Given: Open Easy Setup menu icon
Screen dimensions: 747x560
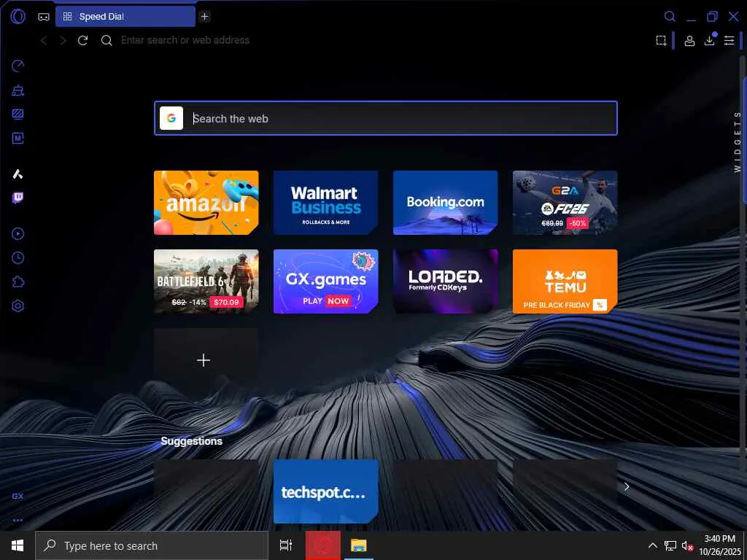Looking at the screenshot, I should [729, 41].
